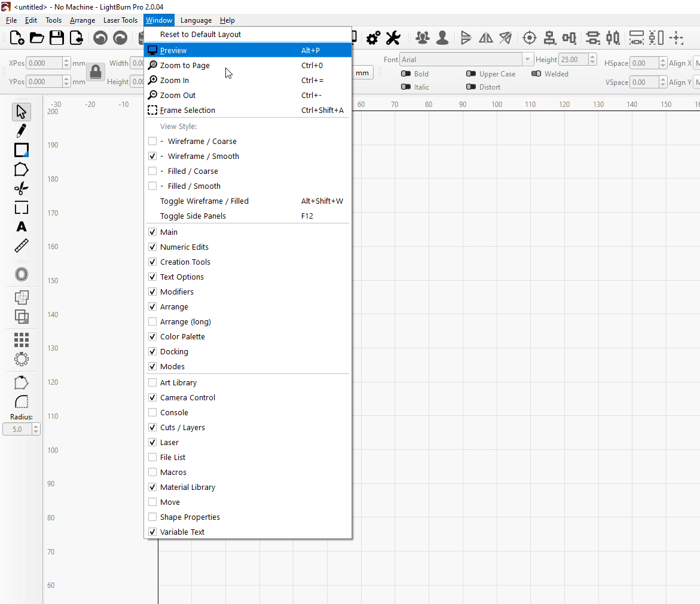
Task: Select the Polygon tool
Action: pos(22,170)
